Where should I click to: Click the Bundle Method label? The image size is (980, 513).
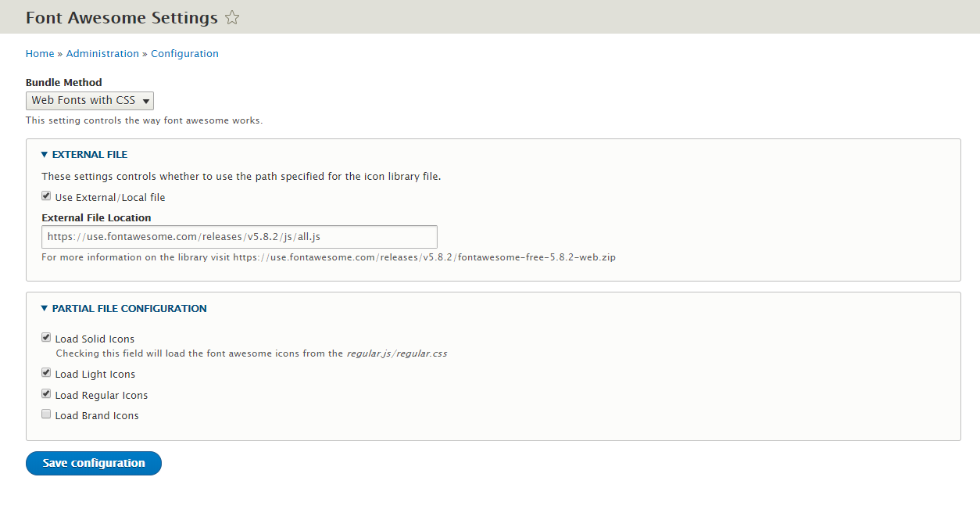(64, 82)
